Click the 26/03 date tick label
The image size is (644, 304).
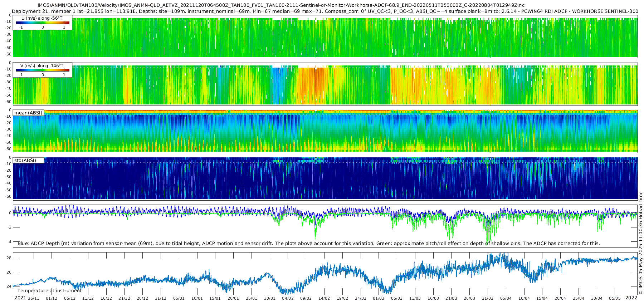click(469, 298)
